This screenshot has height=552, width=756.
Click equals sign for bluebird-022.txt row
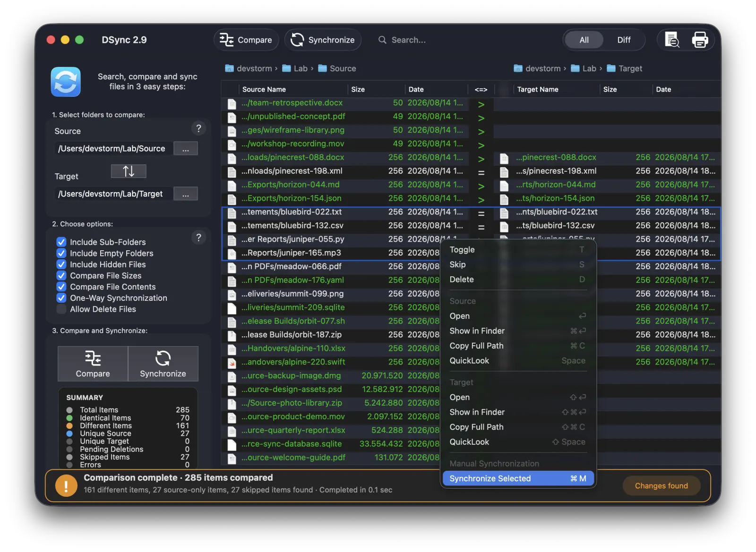(481, 214)
